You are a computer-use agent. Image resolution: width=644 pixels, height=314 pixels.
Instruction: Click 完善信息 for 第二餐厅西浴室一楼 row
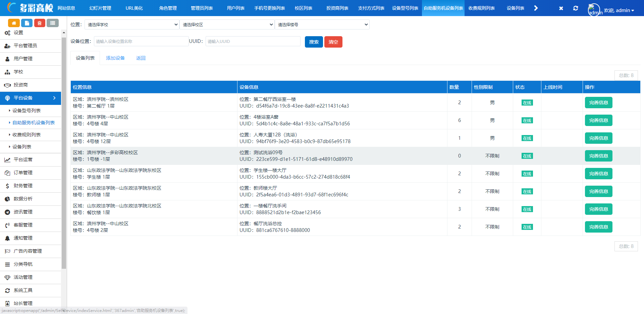pyautogui.click(x=599, y=103)
